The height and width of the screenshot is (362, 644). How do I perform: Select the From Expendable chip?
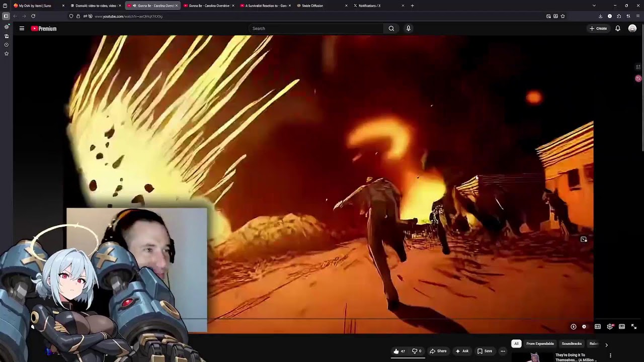tap(540, 344)
